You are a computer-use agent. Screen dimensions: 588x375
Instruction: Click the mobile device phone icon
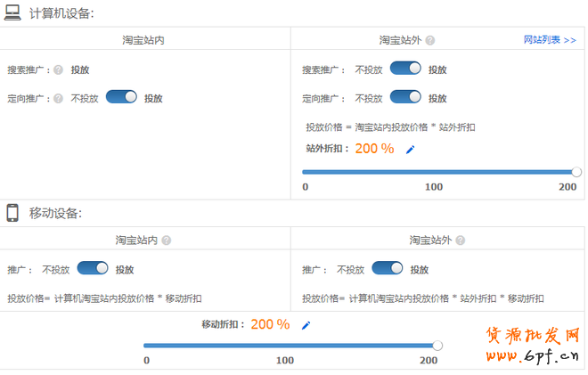click(13, 213)
